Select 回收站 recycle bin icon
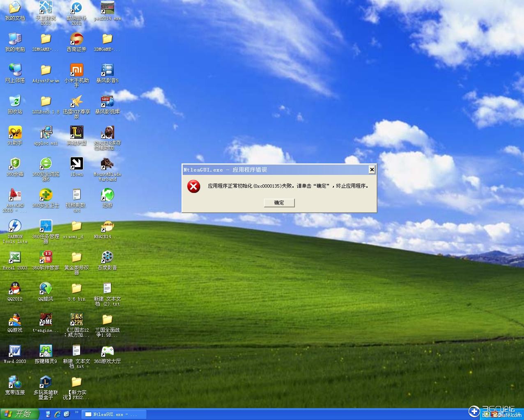The width and height of the screenshot is (524, 420). tap(15, 104)
